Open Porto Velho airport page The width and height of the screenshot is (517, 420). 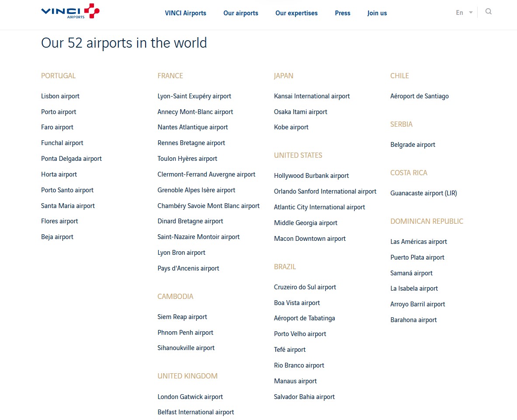pyautogui.click(x=300, y=334)
